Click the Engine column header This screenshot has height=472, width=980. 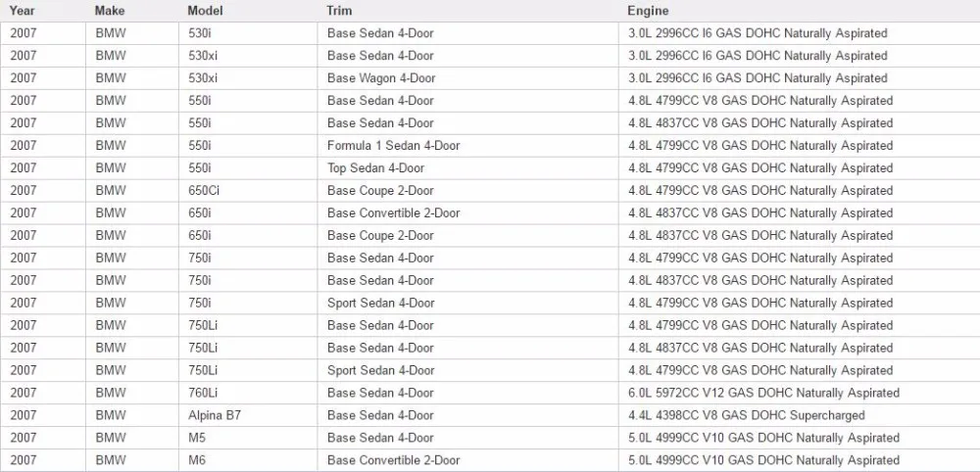point(800,11)
